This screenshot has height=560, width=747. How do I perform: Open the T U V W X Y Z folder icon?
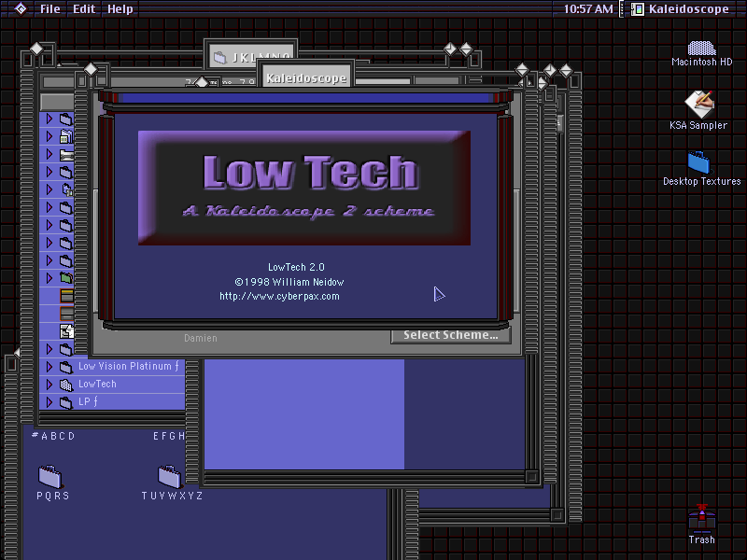click(169, 476)
